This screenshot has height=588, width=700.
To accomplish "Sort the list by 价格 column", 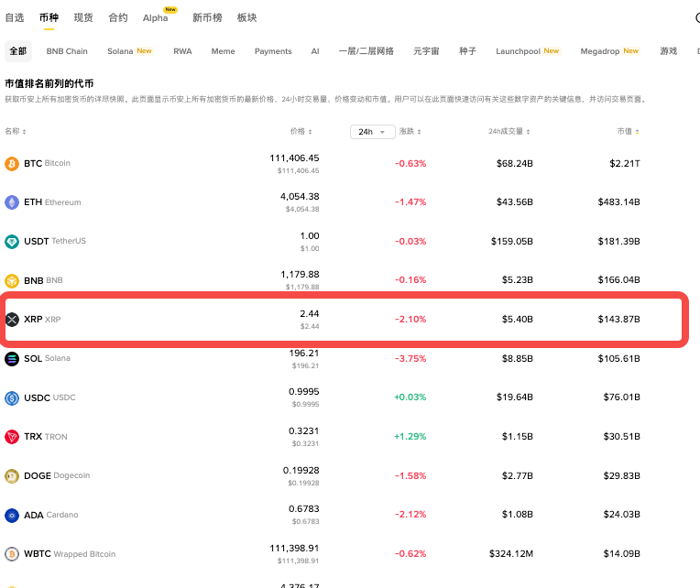I will (301, 132).
